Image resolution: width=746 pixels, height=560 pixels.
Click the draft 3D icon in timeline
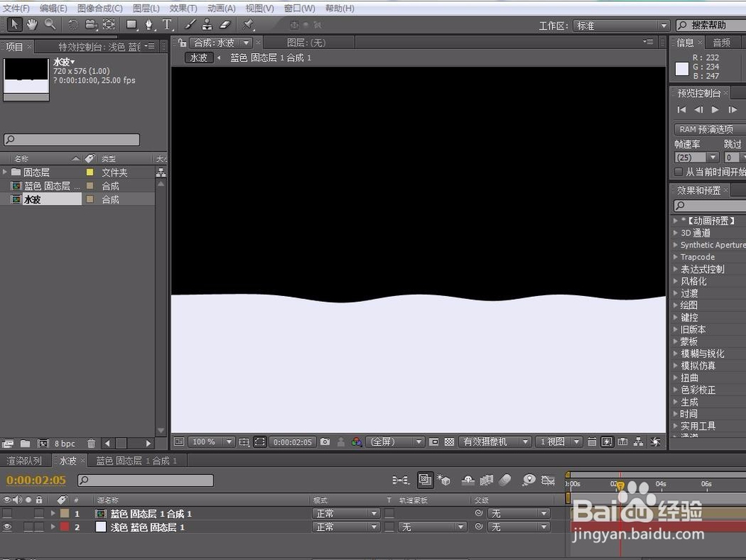(444, 480)
